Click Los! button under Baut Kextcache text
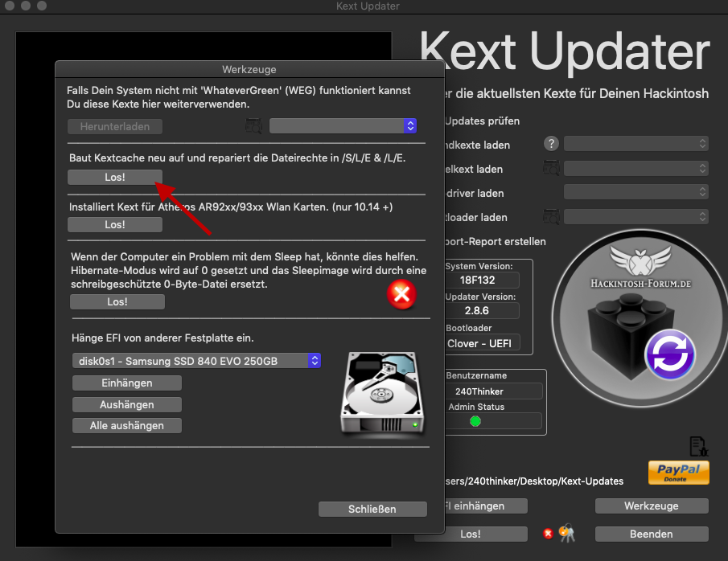Viewport: 728px width, 561px height. tap(115, 178)
